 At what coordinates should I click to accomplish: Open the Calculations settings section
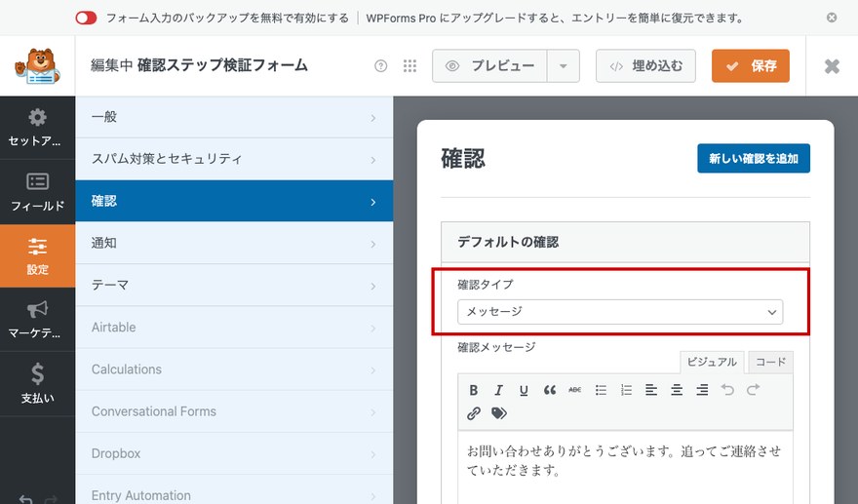click(x=234, y=369)
